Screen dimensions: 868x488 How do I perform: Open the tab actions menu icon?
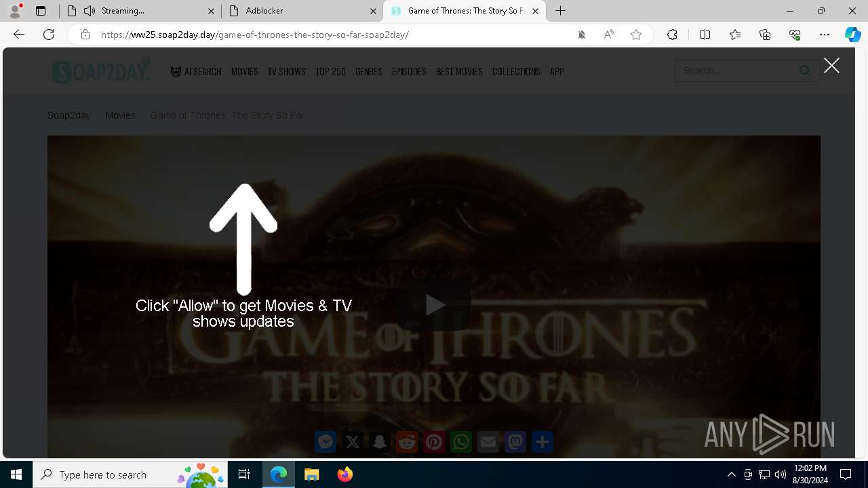tap(41, 11)
